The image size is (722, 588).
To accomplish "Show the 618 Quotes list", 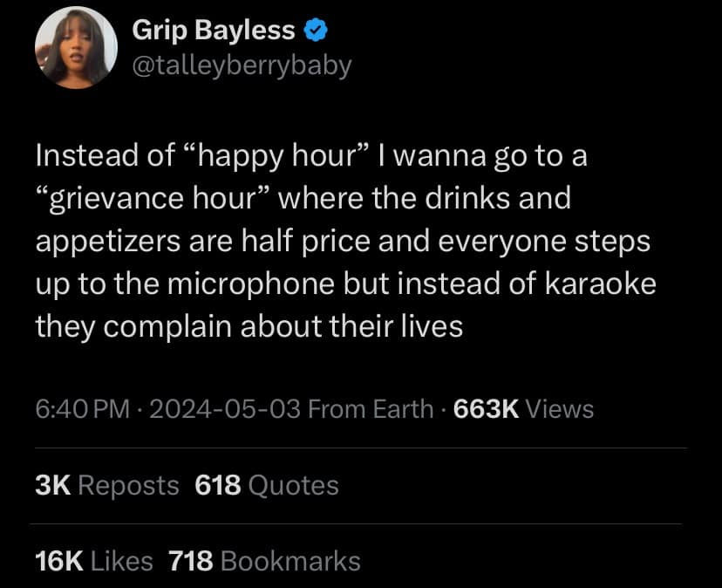I will pyautogui.click(x=267, y=485).
